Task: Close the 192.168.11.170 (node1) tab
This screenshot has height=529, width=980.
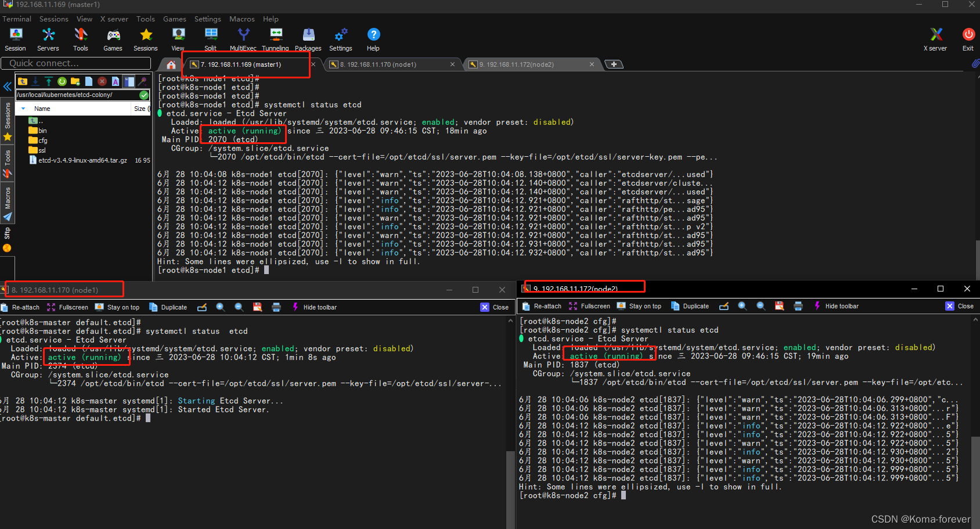Action: (x=452, y=64)
